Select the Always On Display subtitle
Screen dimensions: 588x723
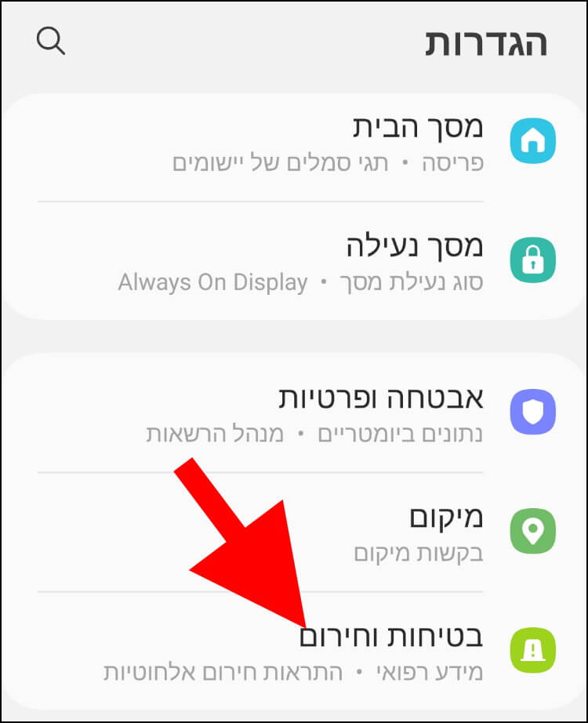(212, 282)
